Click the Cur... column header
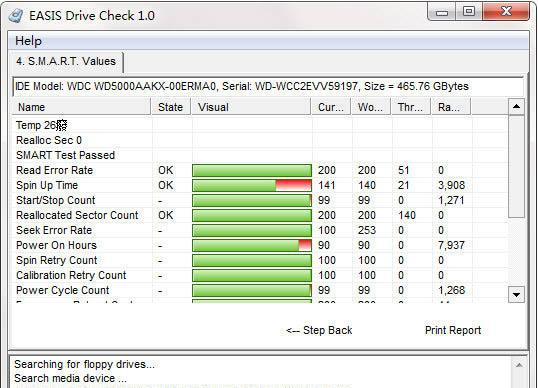 (x=331, y=107)
